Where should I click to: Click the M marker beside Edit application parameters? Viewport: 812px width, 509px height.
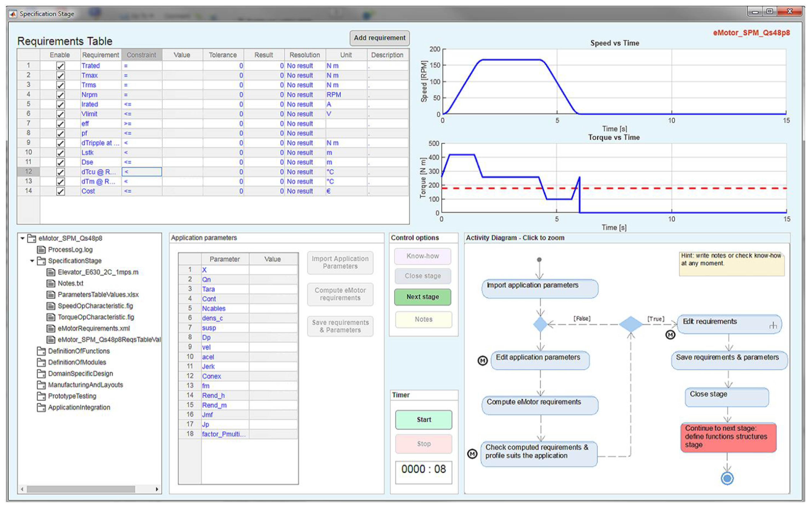point(482,361)
